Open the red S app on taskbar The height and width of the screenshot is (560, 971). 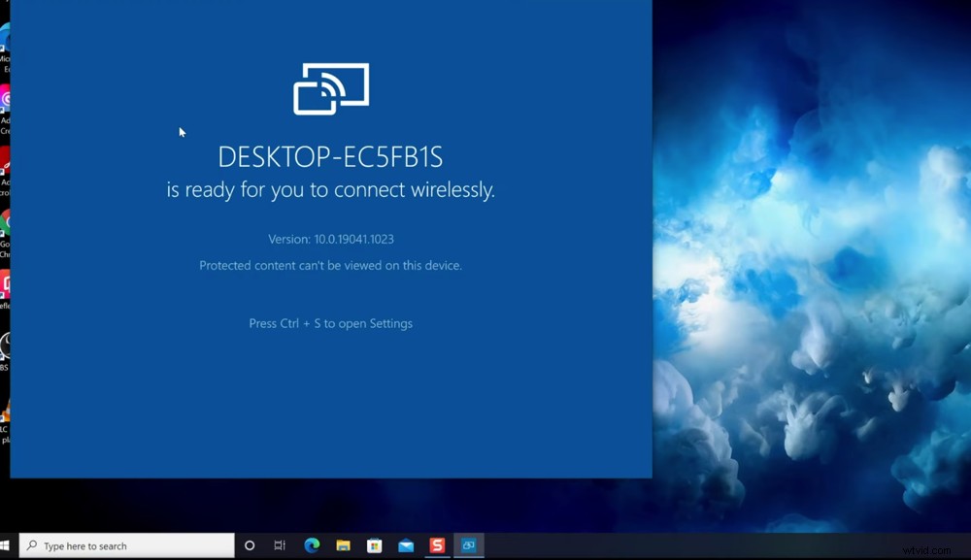click(437, 545)
